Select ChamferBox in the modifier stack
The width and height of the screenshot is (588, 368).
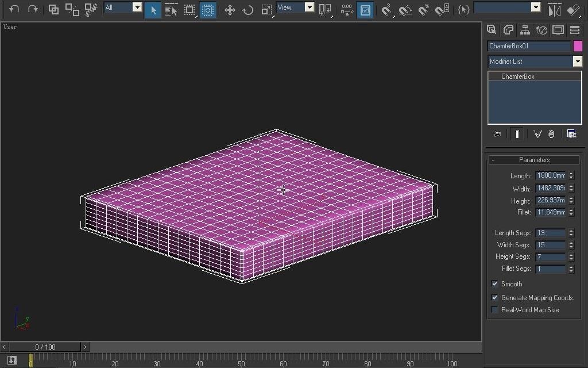pos(519,76)
